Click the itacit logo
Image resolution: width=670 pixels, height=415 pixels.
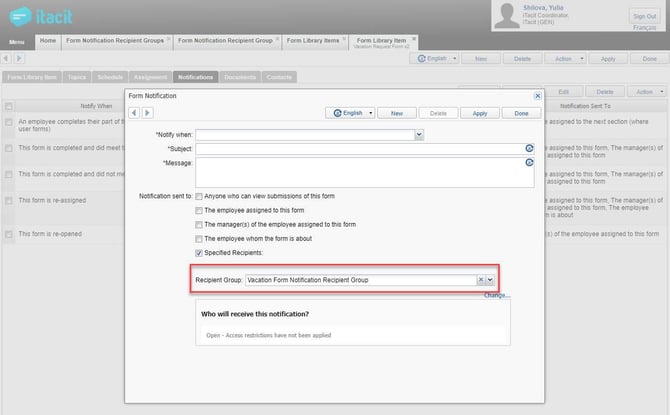point(41,17)
